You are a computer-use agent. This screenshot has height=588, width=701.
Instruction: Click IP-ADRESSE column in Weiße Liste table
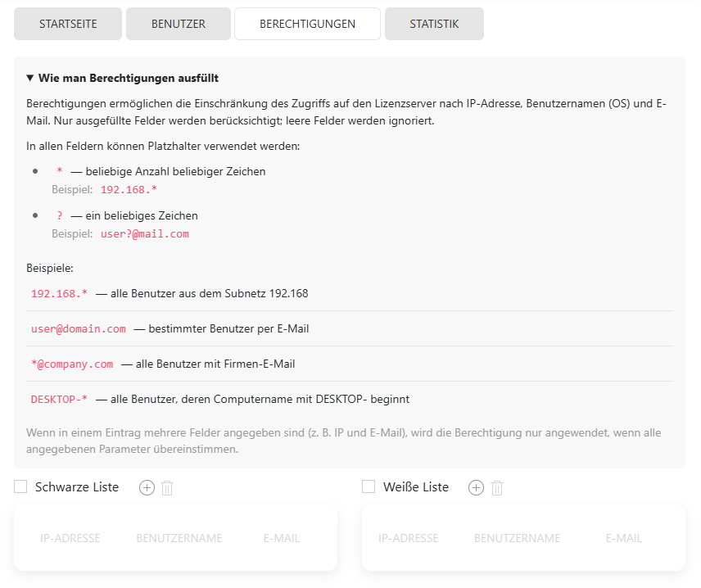pyautogui.click(x=409, y=538)
